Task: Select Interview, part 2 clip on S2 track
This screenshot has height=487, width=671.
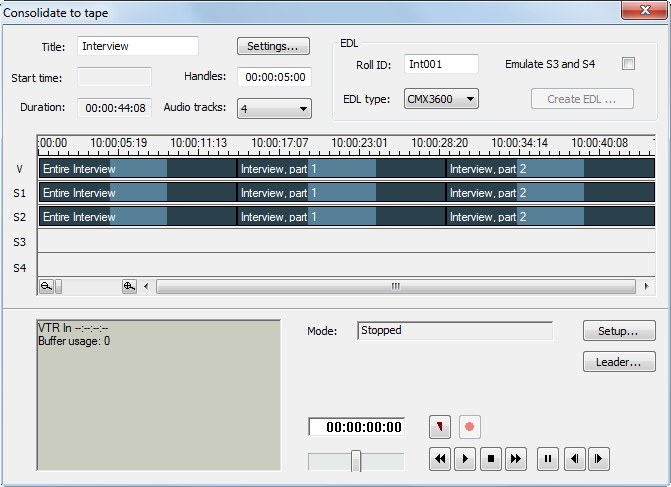Action: 550,217
